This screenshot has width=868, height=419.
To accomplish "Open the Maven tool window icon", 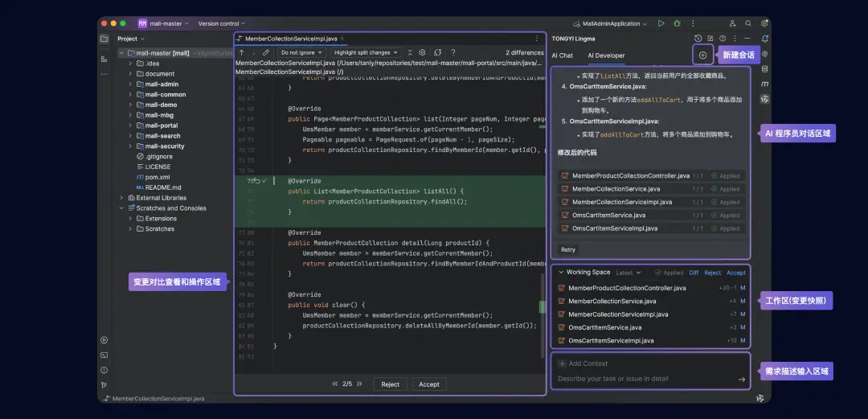I will [x=764, y=84].
